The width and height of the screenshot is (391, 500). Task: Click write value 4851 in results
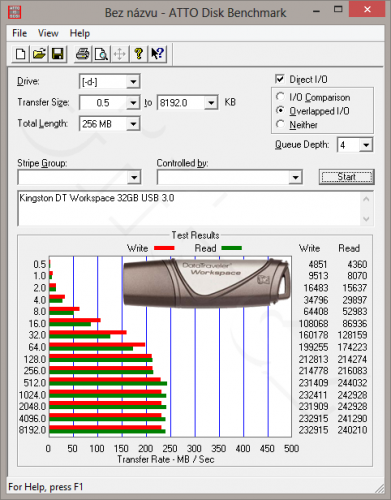(x=318, y=264)
